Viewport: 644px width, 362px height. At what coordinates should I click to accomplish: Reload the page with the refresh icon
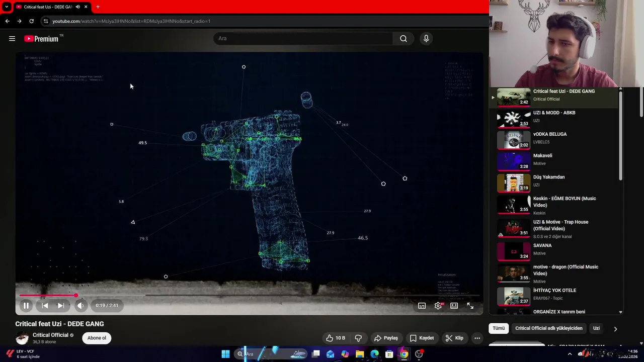(x=31, y=21)
